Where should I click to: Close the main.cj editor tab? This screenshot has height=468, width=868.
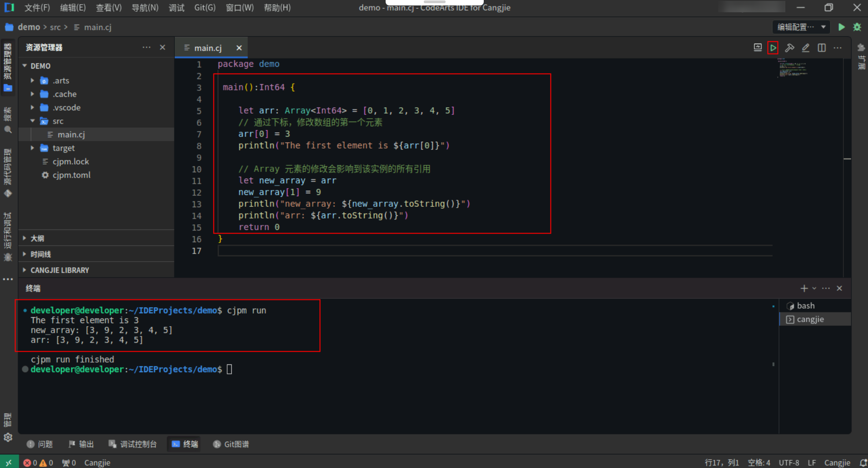[x=239, y=48]
